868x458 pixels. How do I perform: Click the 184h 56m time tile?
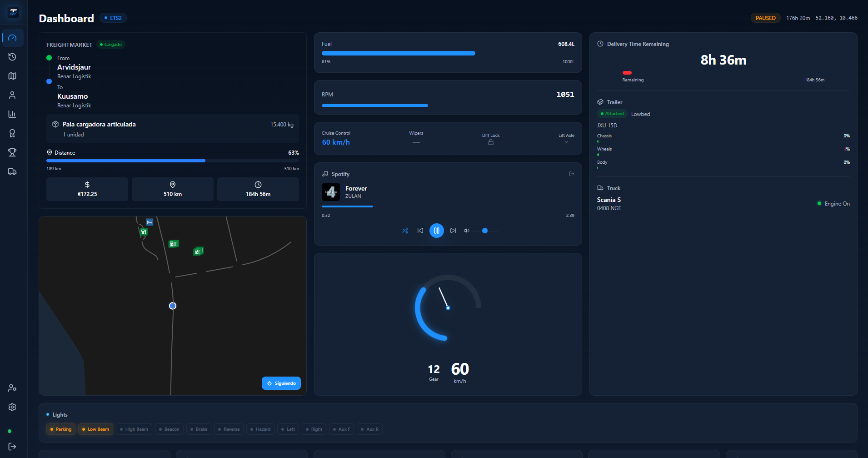[258, 189]
